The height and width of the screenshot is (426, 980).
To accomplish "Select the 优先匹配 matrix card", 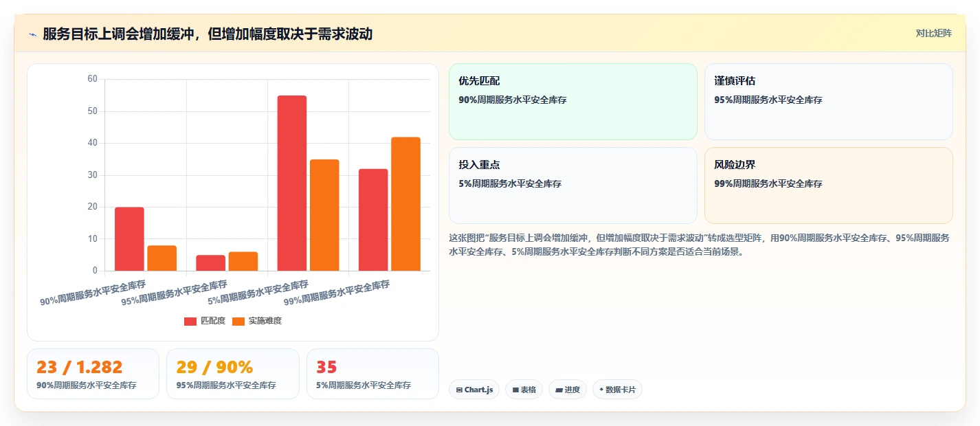I will coord(573,102).
